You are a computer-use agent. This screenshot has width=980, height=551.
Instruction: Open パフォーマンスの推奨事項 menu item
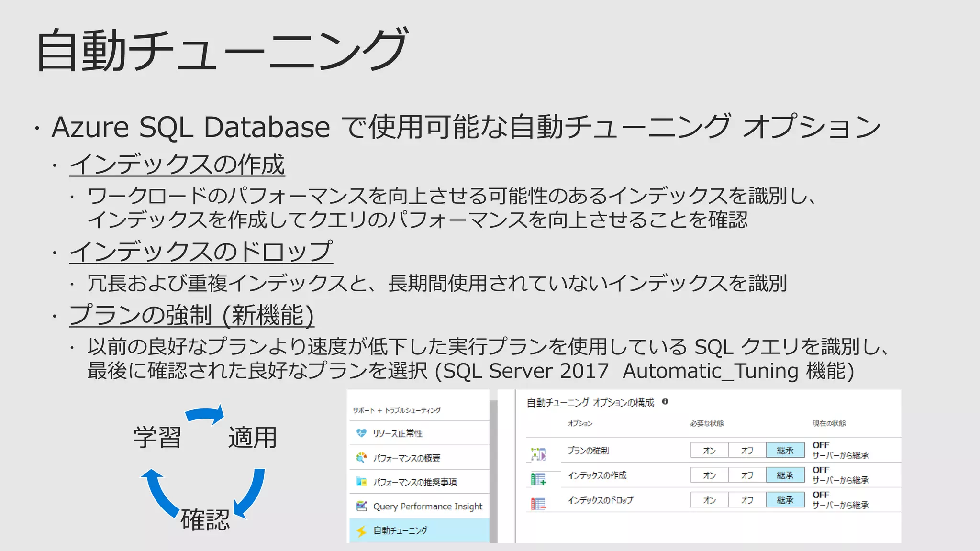click(419, 482)
